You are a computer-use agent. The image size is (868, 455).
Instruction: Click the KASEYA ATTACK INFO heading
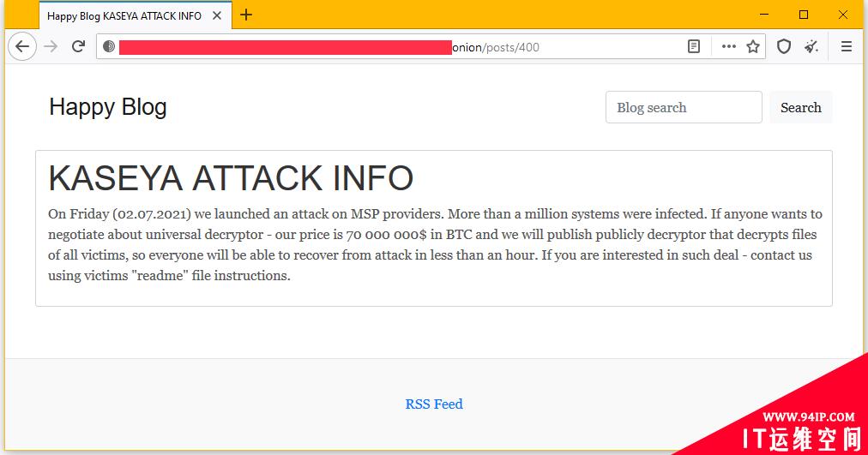(231, 178)
